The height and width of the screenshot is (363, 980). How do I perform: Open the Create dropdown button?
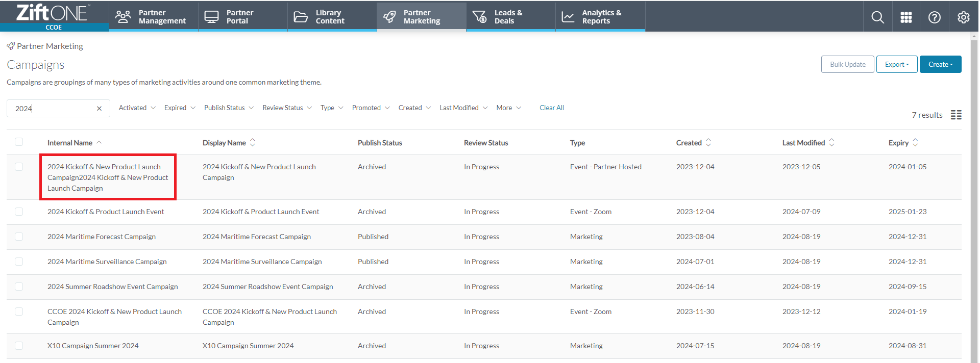coord(940,64)
